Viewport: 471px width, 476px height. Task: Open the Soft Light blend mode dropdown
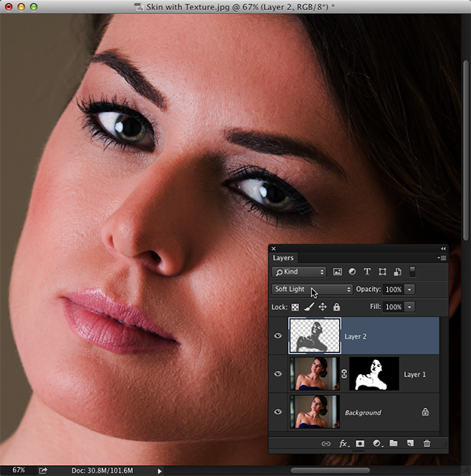[312, 289]
